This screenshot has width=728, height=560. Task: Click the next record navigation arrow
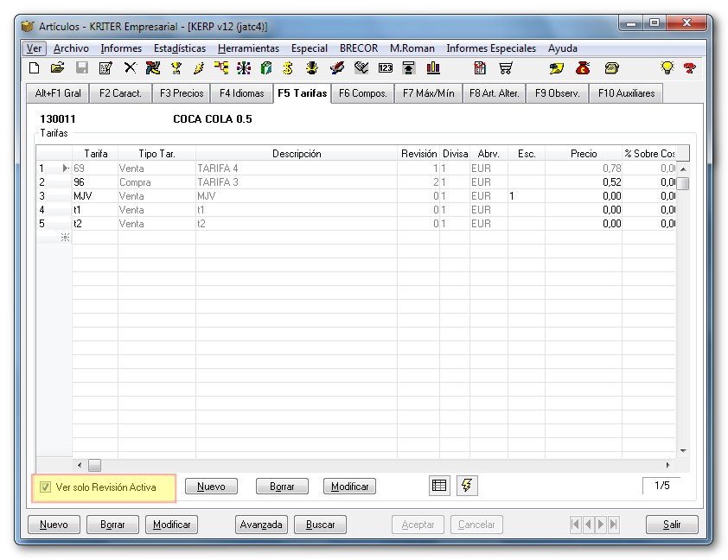point(601,525)
